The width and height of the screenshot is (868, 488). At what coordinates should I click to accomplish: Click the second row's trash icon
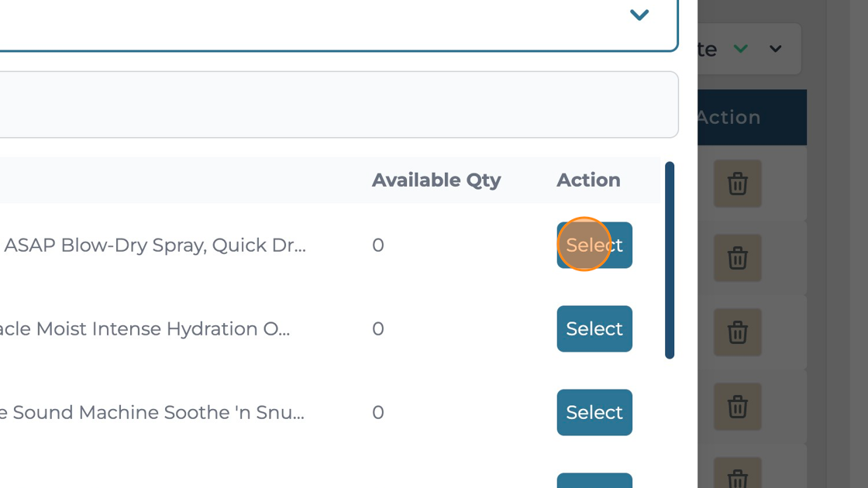coord(737,258)
